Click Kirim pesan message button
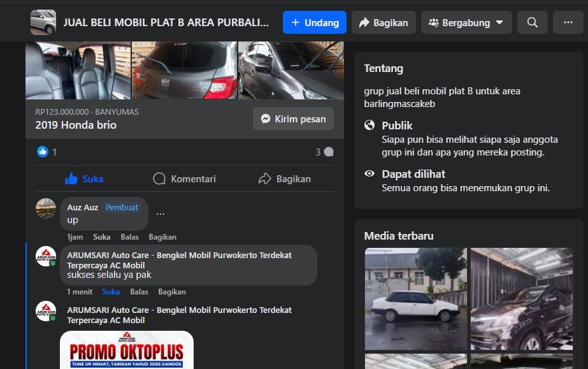Image resolution: width=588 pixels, height=369 pixels. click(x=293, y=119)
